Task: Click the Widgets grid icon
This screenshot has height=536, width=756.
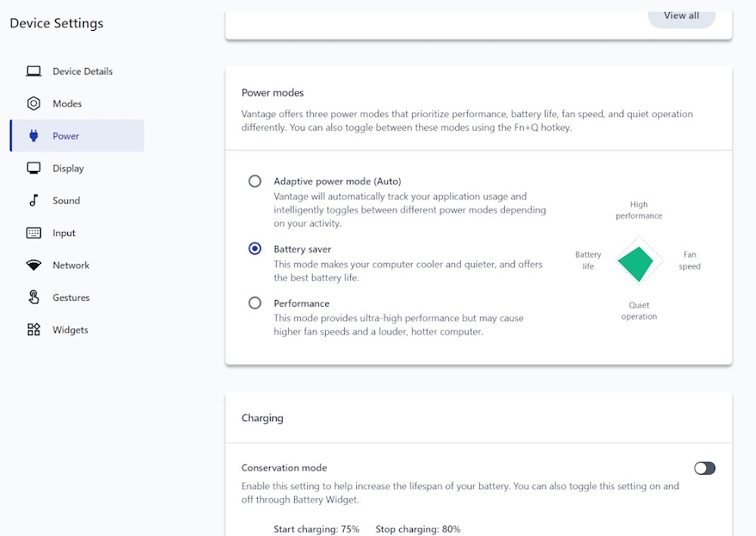Action: [33, 330]
